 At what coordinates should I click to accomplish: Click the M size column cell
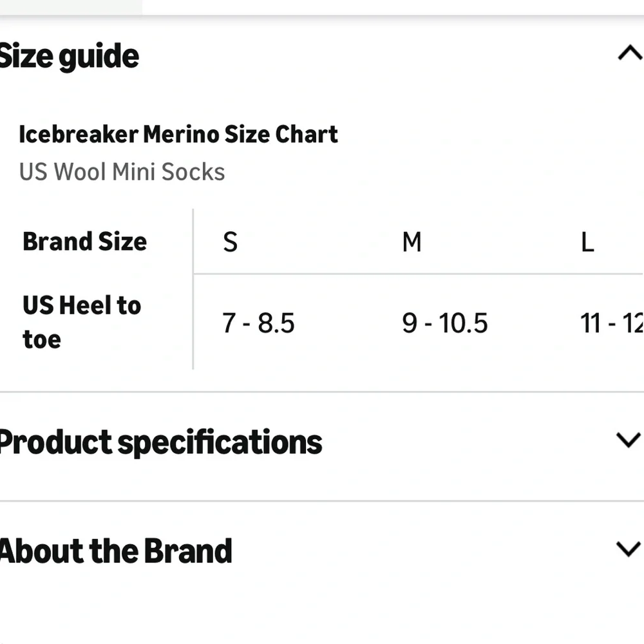pos(412,241)
